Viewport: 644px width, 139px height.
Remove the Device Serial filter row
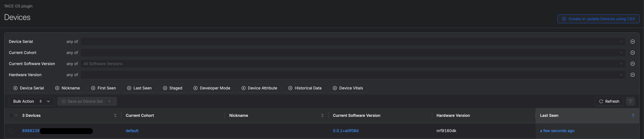(x=632, y=42)
